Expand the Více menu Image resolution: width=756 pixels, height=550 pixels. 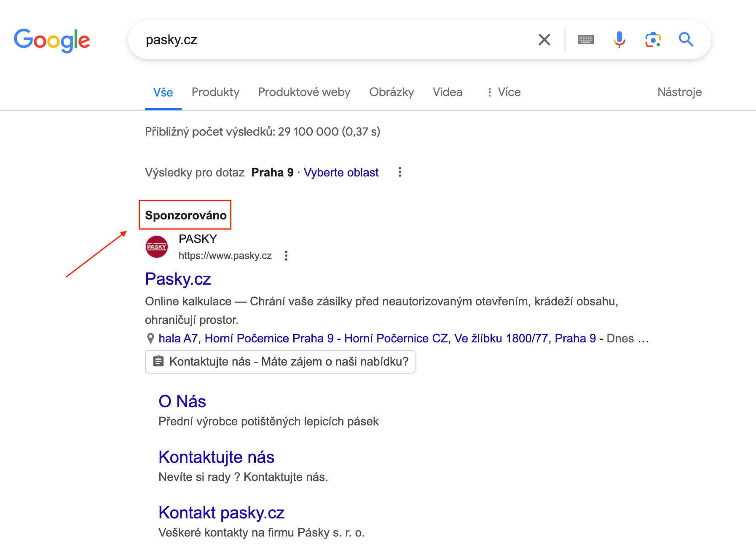[504, 92]
